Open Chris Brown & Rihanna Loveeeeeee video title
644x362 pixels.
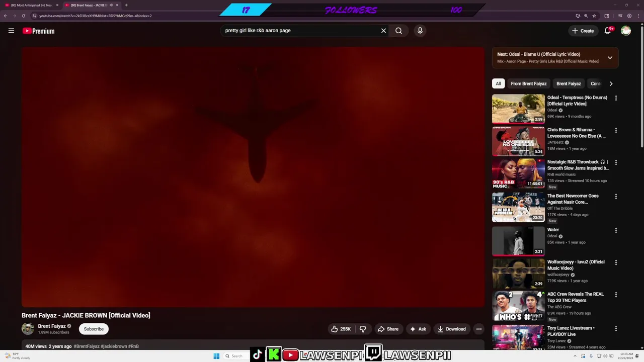577,133
